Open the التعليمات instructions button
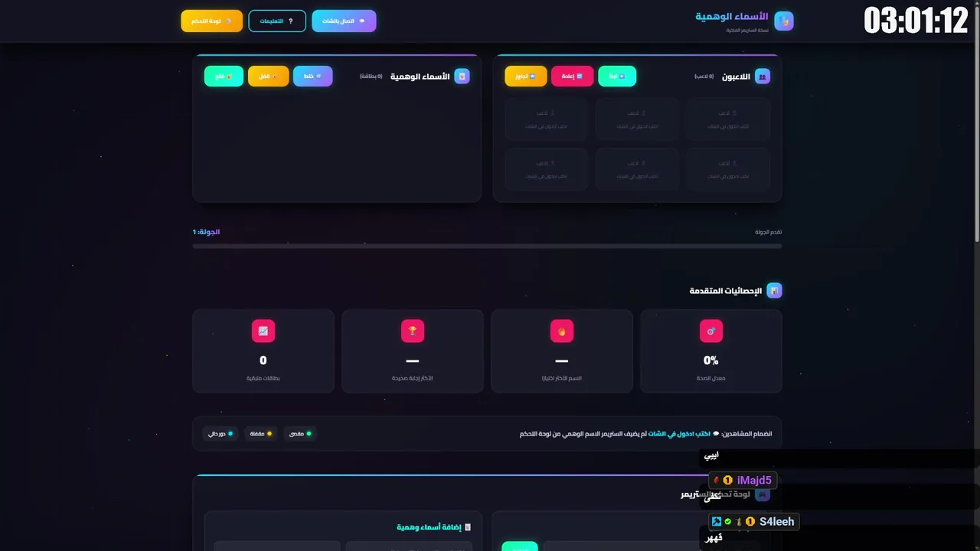This screenshot has height=551, width=980. tap(276, 21)
